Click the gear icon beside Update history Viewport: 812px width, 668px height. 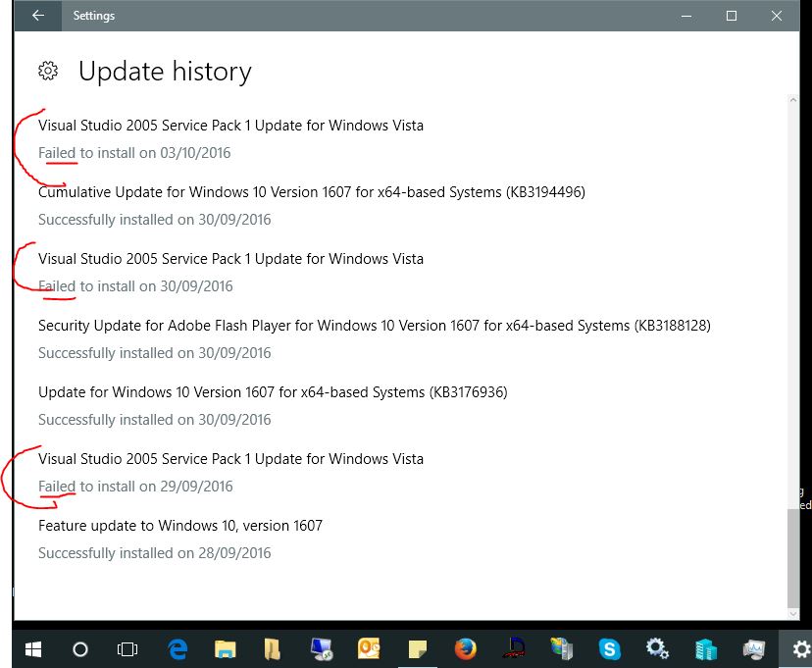(48, 71)
